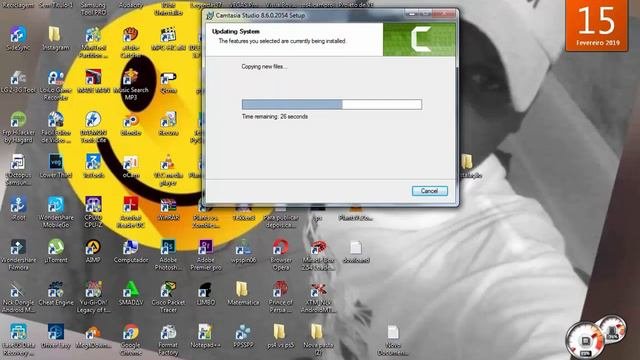The image size is (640, 360).
Task: Launch Prince of Persia shortcut
Action: click(x=281, y=298)
